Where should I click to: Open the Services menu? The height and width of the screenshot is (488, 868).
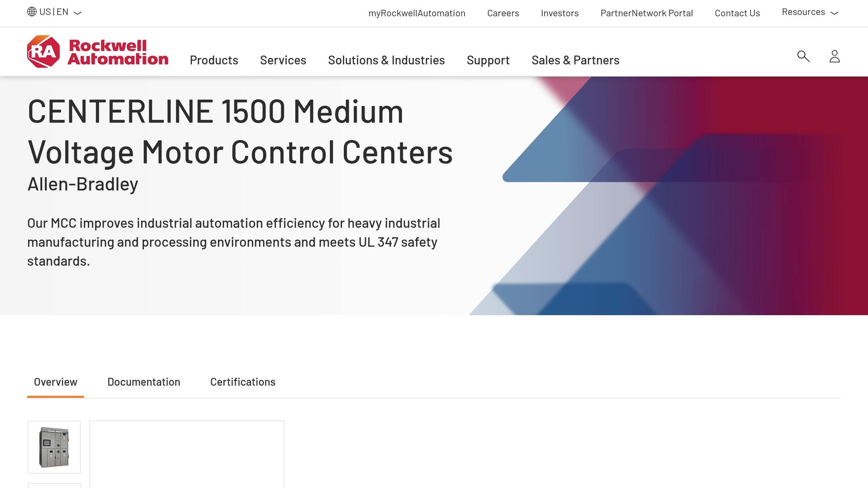click(x=283, y=60)
